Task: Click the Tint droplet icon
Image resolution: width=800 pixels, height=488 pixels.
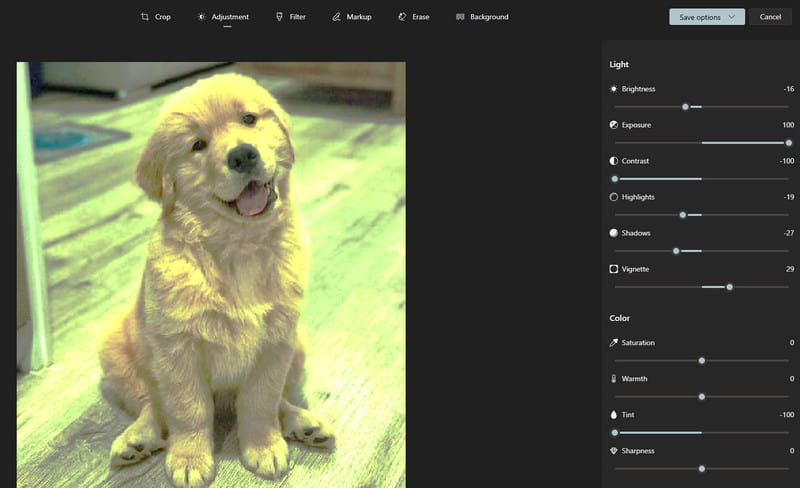Action: point(614,414)
